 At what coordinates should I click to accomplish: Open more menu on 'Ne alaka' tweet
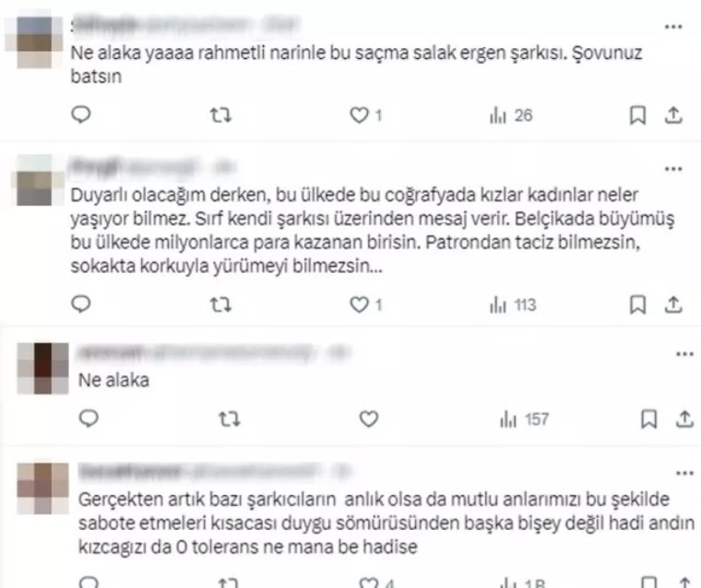coord(684,354)
